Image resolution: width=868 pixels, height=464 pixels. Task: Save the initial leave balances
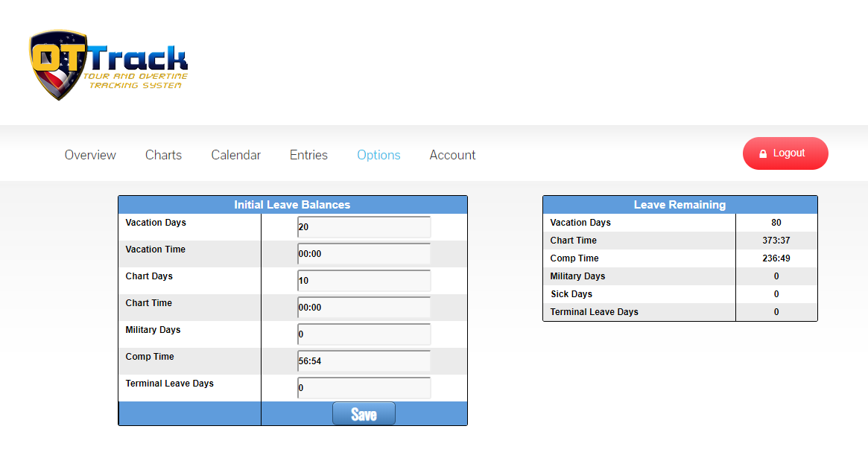pyautogui.click(x=364, y=414)
